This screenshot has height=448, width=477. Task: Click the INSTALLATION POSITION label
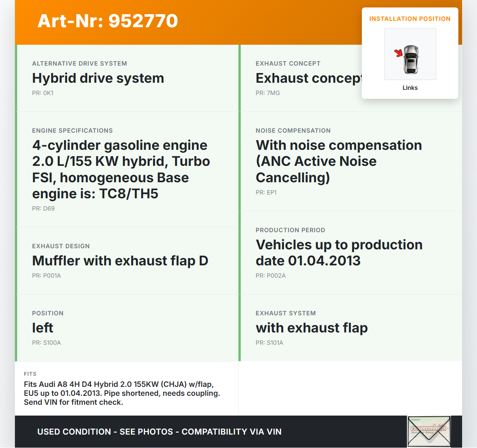410,19
